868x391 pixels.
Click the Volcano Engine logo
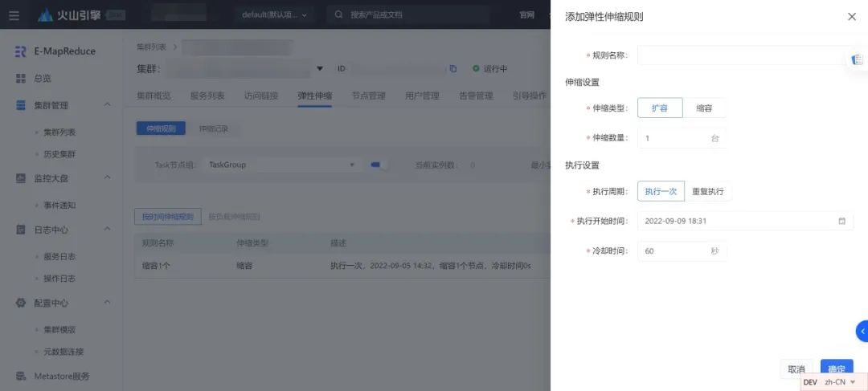click(70, 15)
